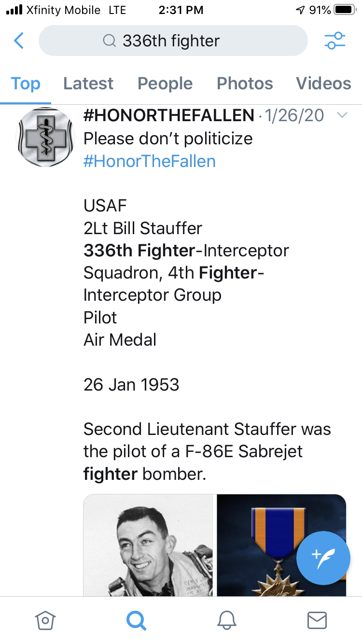362x644 pixels.
Task: Expand tweet options chevron menu
Action: pos(342,115)
